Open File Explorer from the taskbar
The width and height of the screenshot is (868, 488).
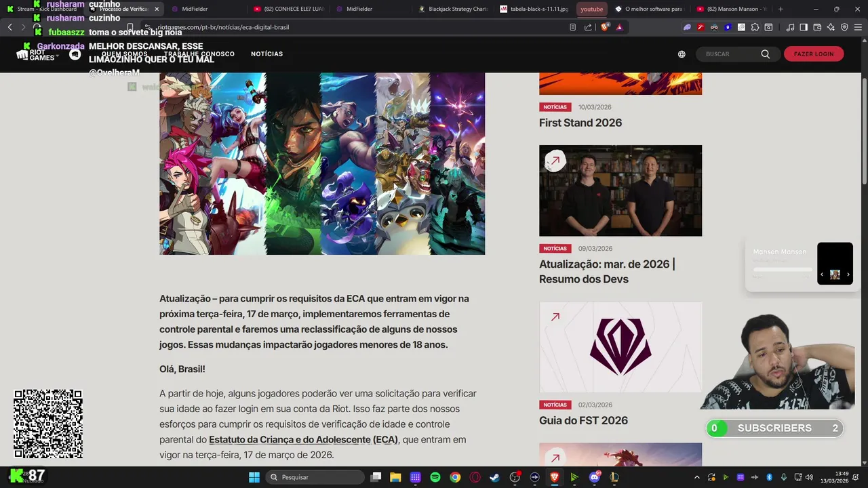pos(395,477)
